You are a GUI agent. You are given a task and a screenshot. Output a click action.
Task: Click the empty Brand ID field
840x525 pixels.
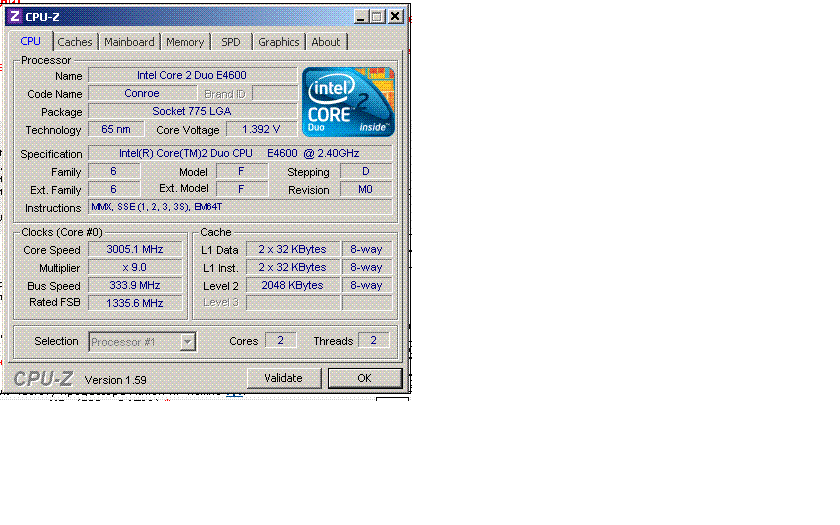click(274, 93)
